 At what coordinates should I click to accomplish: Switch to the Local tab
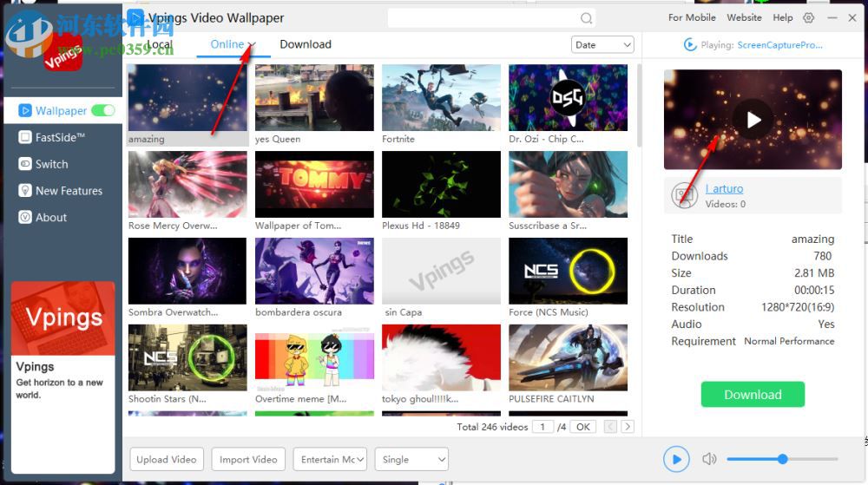click(160, 44)
